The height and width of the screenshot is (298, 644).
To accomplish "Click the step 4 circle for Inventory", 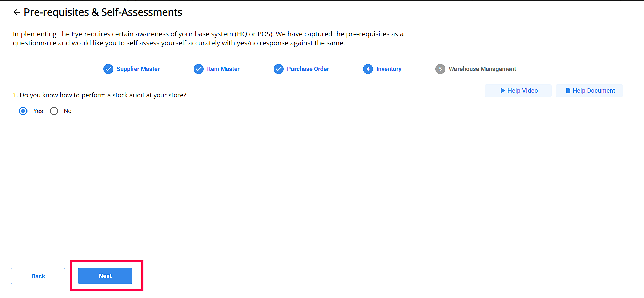I will click(x=368, y=69).
